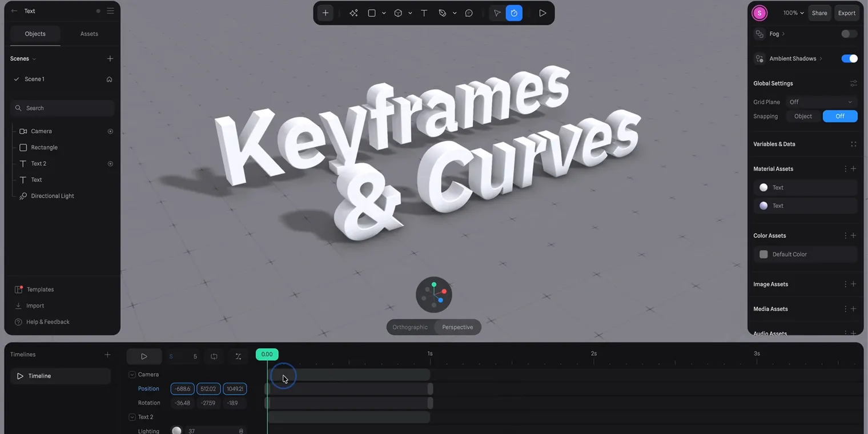The image size is (868, 434).
Task: Select the stopwatch animation mode
Action: 513,13
